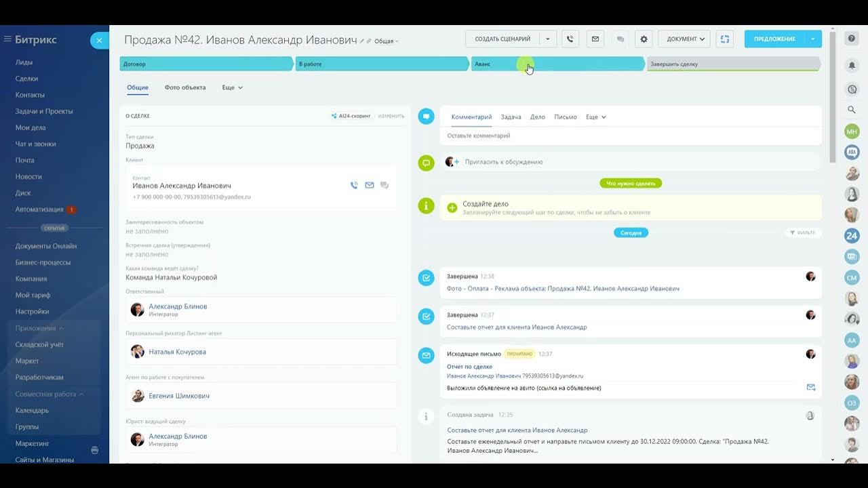Email contact Иванов via envelope icon
The image size is (868, 488).
click(370, 185)
